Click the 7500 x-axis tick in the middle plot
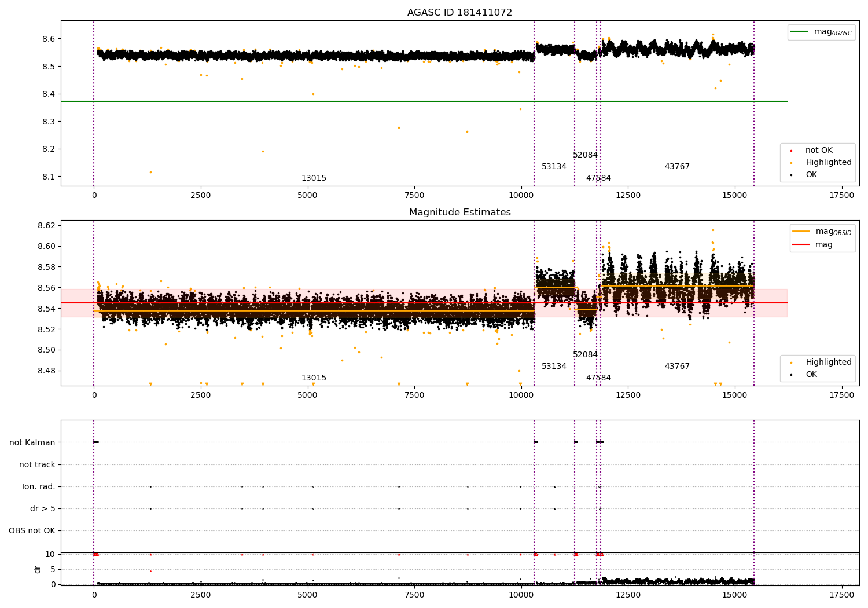The height and width of the screenshot is (608, 868). click(414, 395)
